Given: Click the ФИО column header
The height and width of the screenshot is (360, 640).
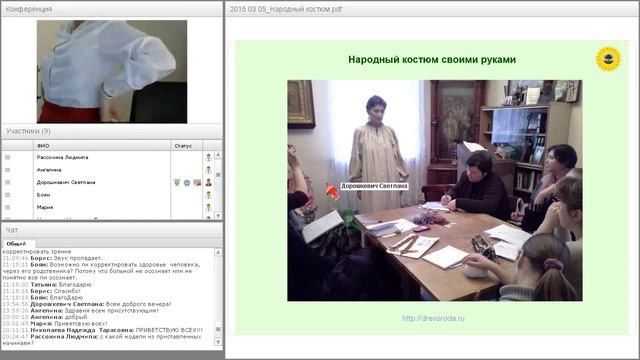Looking at the screenshot, I should [102, 146].
